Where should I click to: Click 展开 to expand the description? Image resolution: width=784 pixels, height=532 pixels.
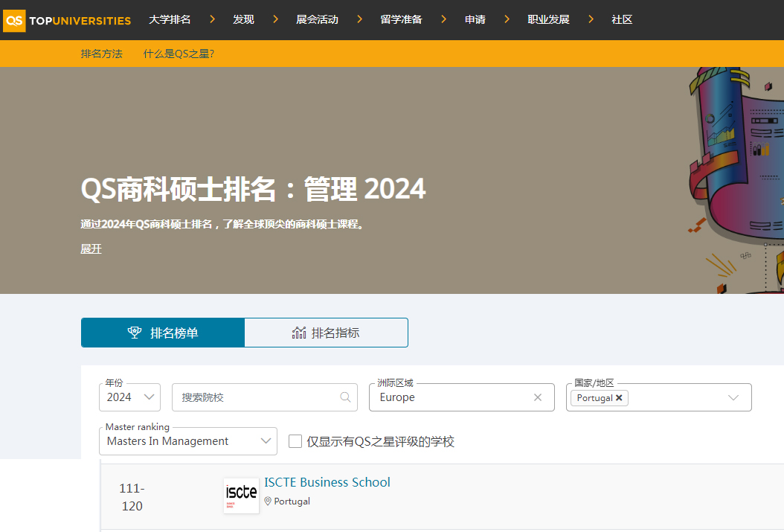pos(91,249)
